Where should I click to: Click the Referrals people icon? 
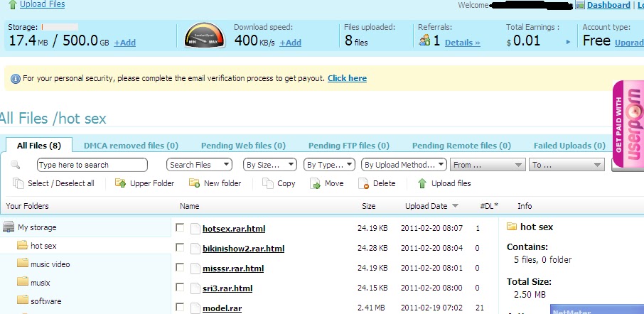coord(424,40)
